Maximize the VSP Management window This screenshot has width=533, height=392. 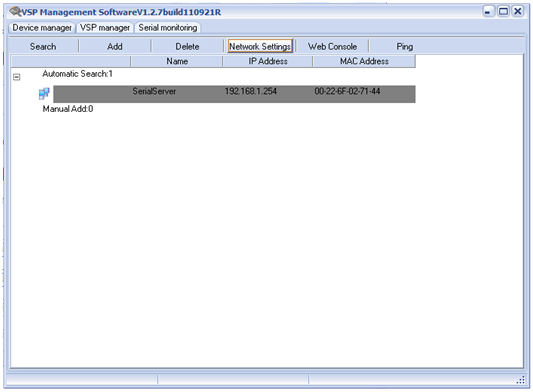(503, 12)
